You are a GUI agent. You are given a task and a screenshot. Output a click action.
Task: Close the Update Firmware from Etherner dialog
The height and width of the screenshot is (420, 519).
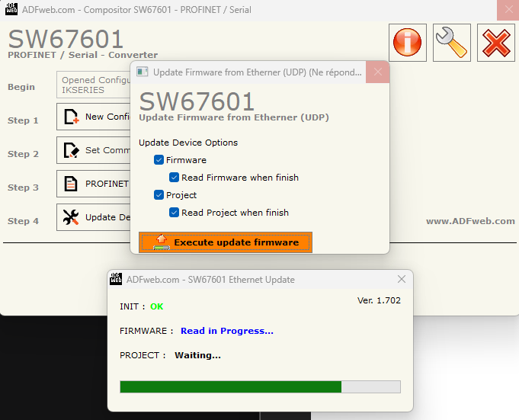click(x=378, y=72)
